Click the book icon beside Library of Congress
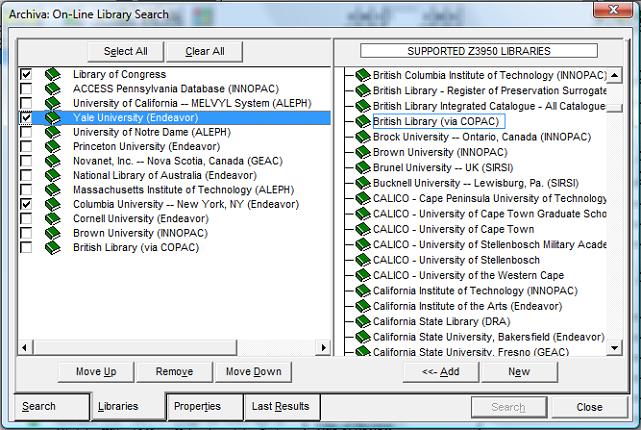 point(52,75)
